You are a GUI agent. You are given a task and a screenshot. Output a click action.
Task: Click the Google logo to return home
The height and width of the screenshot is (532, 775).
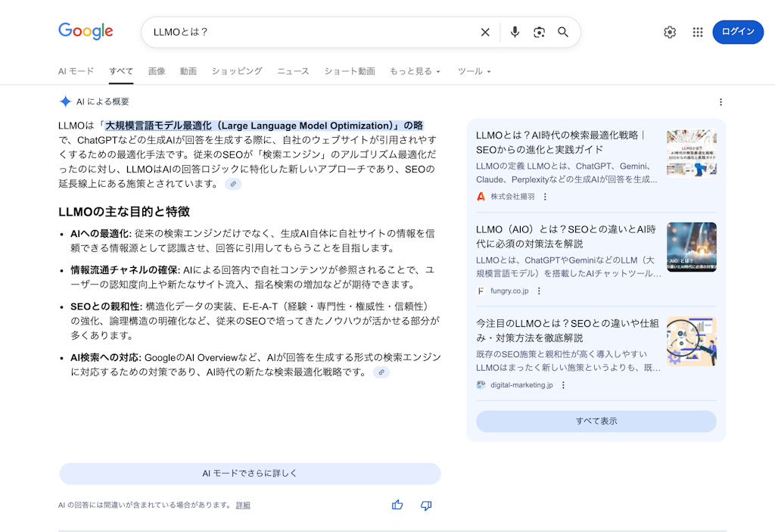click(x=85, y=31)
